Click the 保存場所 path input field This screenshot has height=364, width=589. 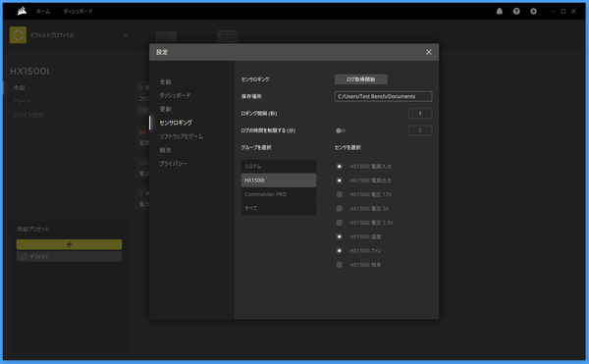point(383,96)
